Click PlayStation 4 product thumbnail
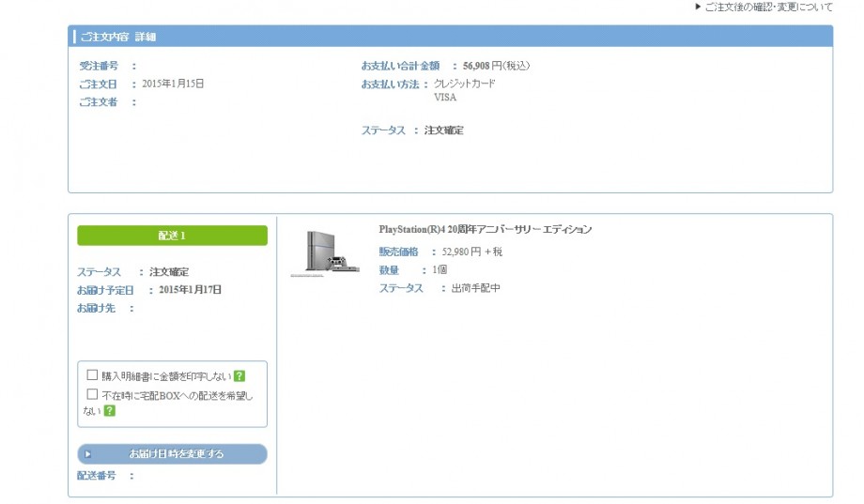The height and width of the screenshot is (504, 864). pos(325,253)
